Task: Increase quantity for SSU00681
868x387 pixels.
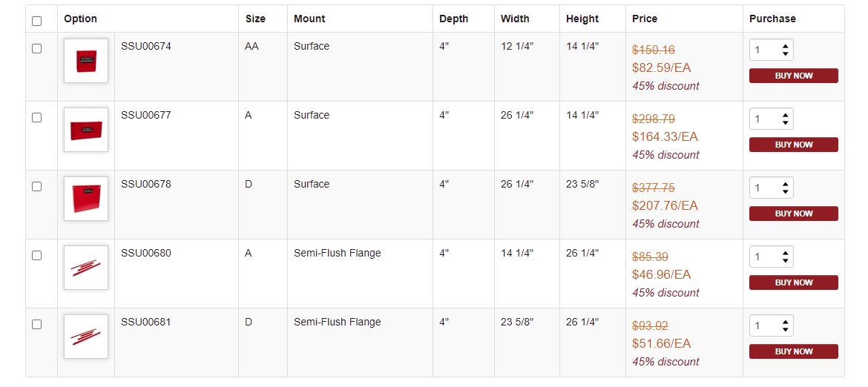Action: 785,322
